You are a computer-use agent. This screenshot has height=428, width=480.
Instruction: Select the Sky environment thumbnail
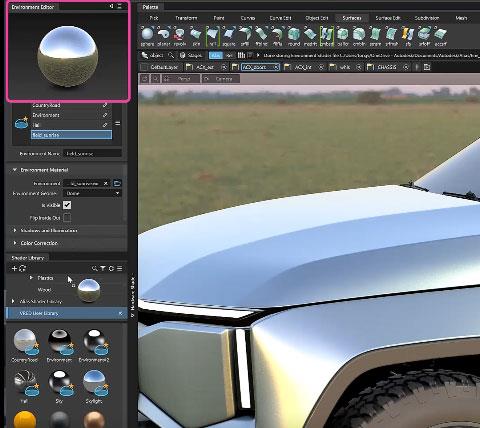click(x=60, y=383)
